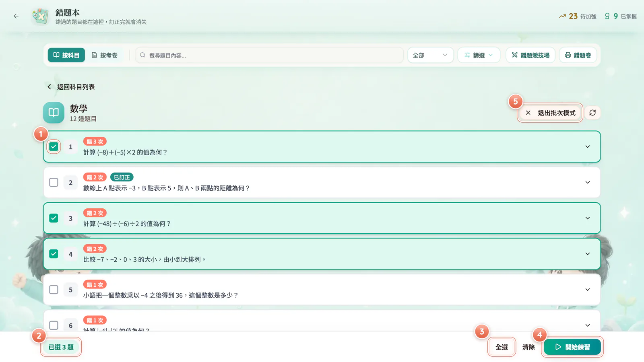The width and height of the screenshot is (644, 362).
Task: Click the magnifier icon in the search bar
Action: click(142, 55)
